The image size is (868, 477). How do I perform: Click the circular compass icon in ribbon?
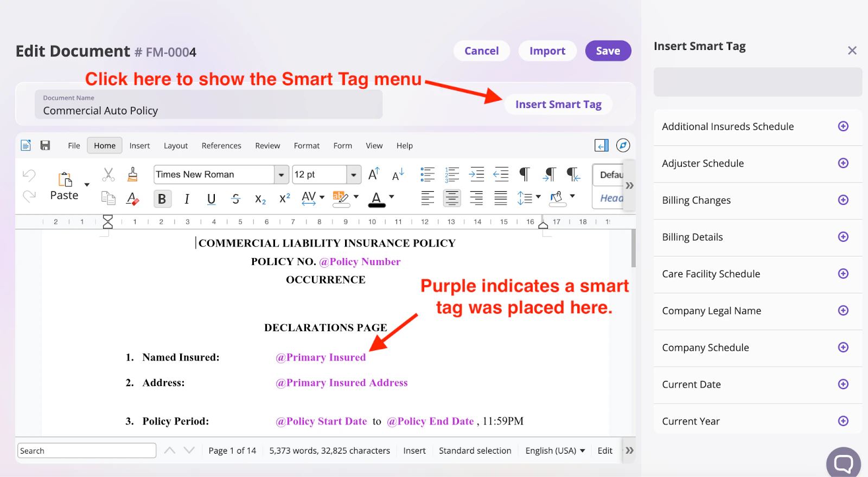click(x=623, y=145)
